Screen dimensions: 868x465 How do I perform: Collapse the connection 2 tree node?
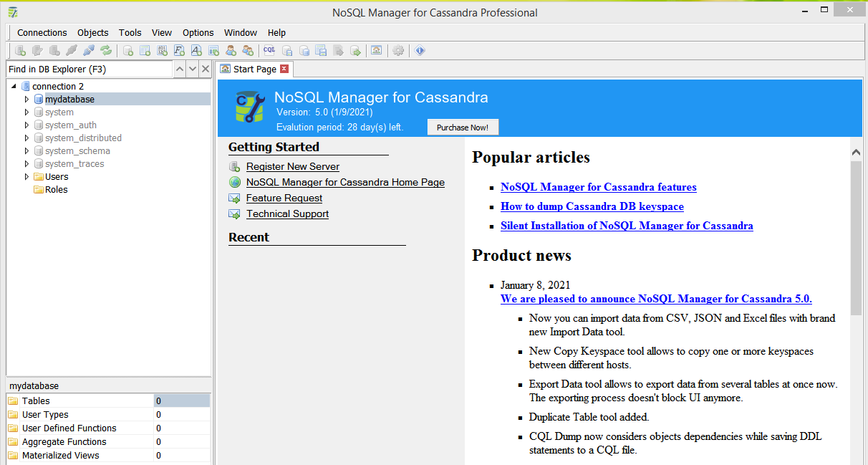tap(14, 86)
